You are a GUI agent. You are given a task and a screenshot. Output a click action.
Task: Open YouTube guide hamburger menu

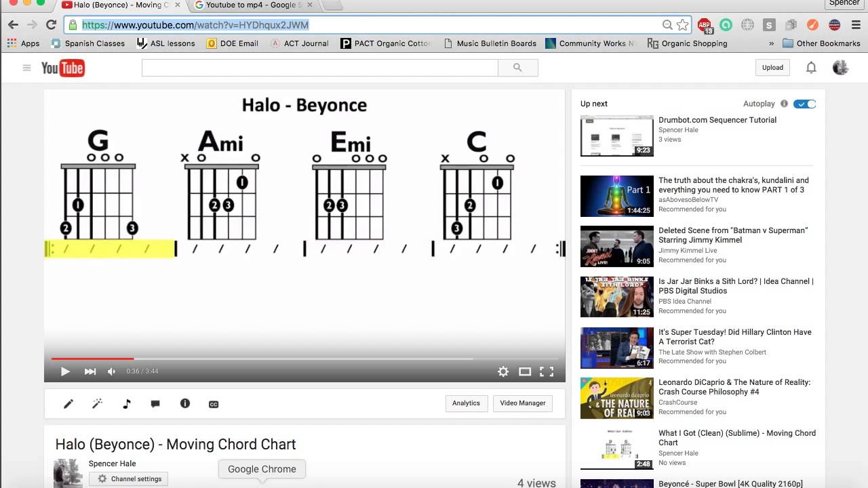click(x=26, y=68)
